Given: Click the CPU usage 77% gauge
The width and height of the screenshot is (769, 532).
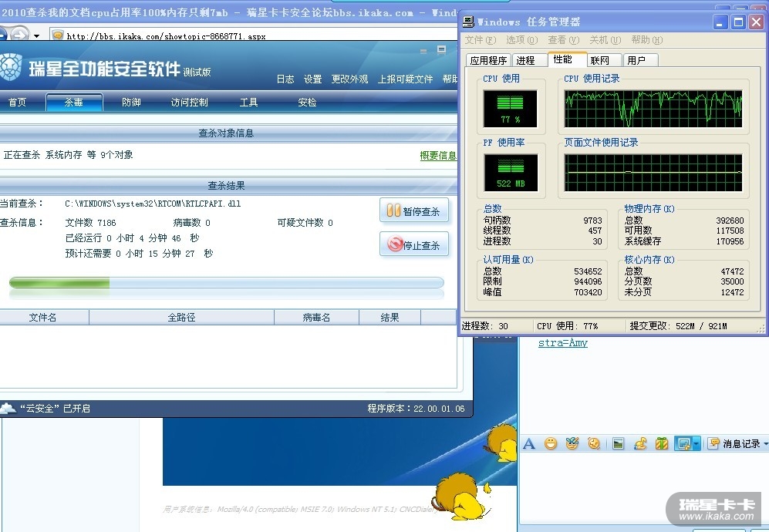Looking at the screenshot, I should [510, 109].
